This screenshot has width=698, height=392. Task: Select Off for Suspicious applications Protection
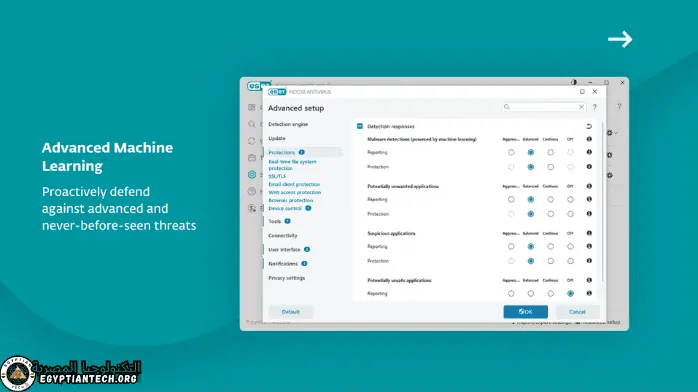coord(570,261)
